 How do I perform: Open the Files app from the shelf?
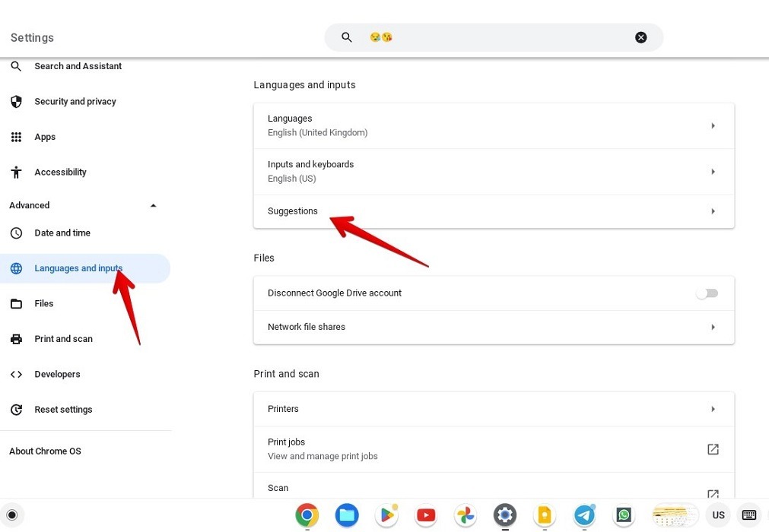[x=346, y=515]
